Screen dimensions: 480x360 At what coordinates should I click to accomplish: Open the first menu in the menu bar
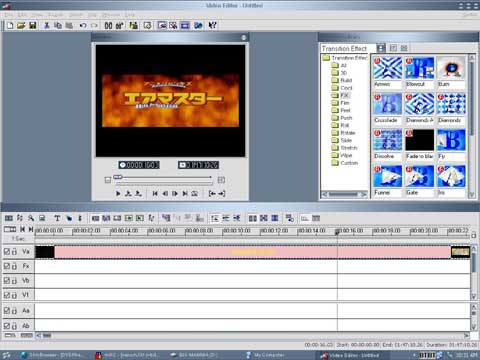coord(9,15)
